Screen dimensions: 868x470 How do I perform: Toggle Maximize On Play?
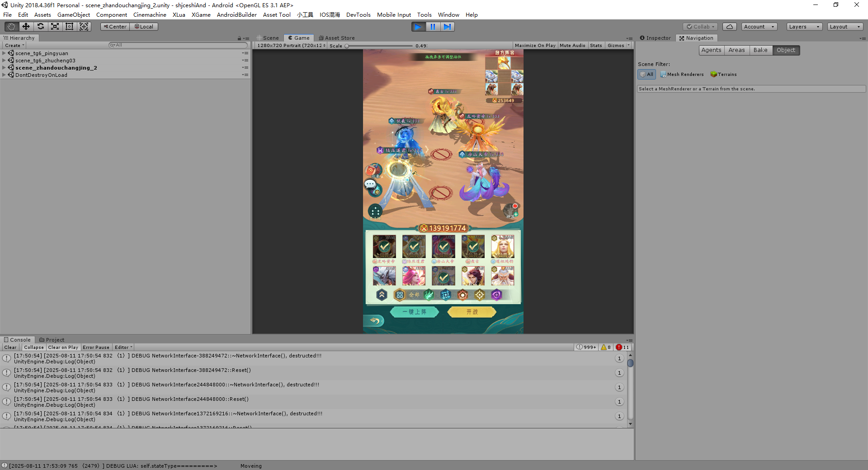[x=535, y=46]
